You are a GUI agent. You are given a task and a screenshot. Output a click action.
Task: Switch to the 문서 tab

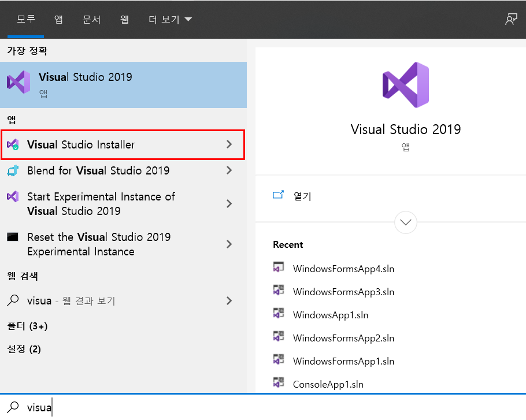[x=91, y=20]
